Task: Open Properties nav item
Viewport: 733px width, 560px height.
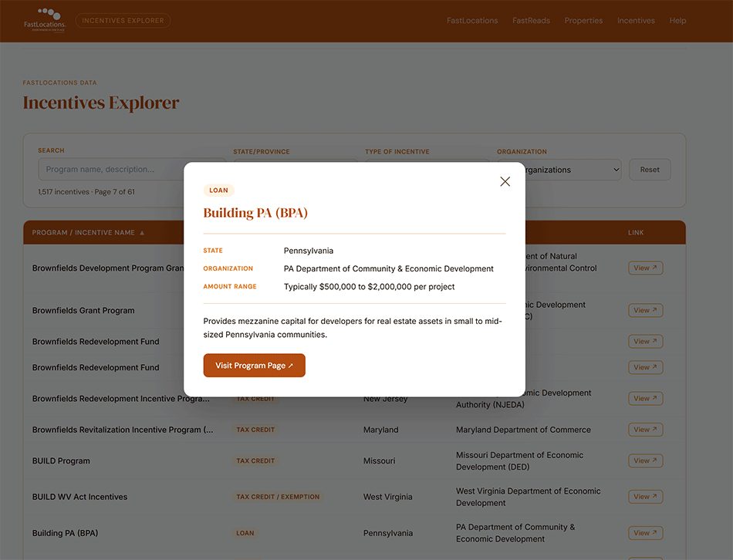Action: (583, 21)
